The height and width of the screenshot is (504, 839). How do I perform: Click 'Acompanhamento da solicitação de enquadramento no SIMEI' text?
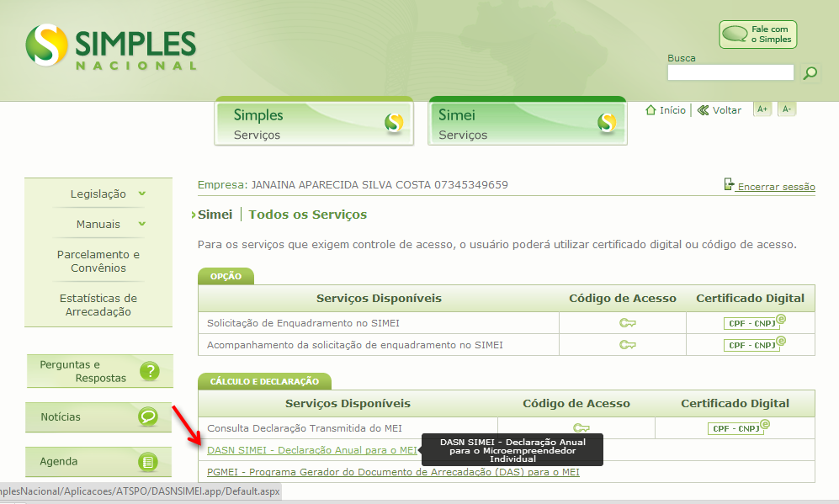pyautogui.click(x=355, y=345)
